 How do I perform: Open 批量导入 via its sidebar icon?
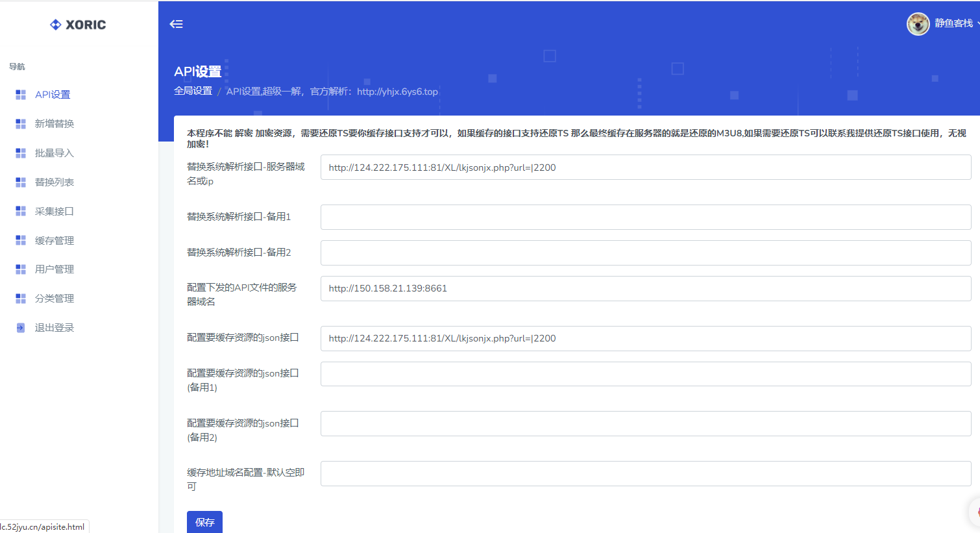pyautogui.click(x=20, y=153)
